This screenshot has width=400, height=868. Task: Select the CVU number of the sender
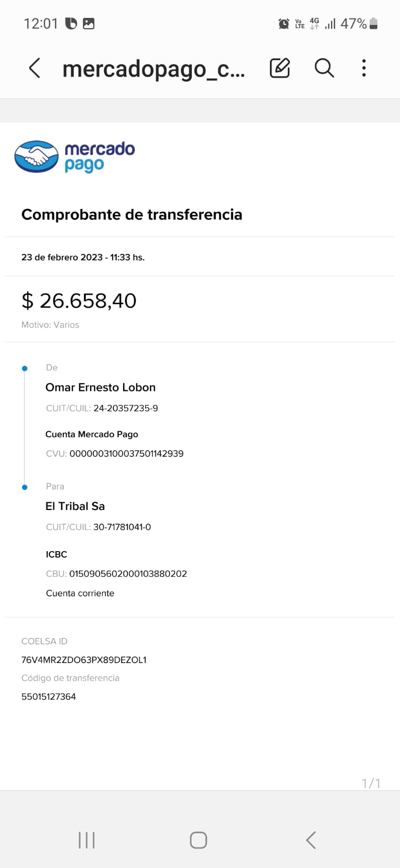[126, 454]
